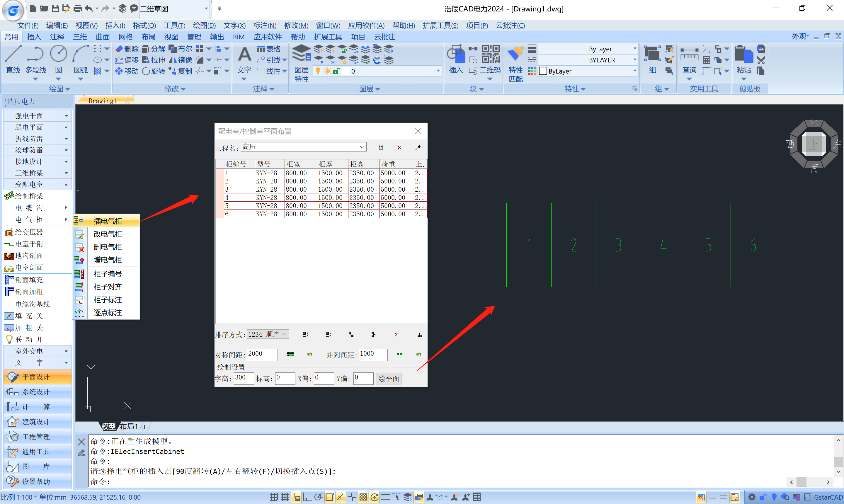Image resolution: width=844 pixels, height=504 pixels.
Task: Toggle snap mode in status bar
Action: 274,497
